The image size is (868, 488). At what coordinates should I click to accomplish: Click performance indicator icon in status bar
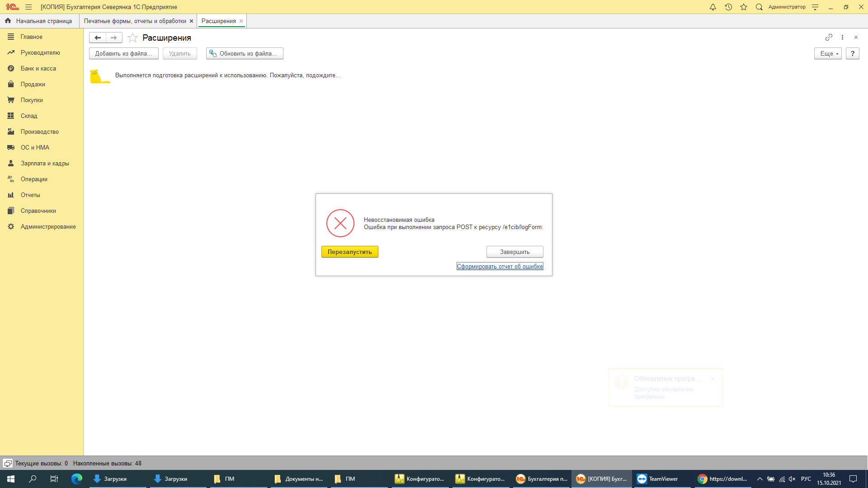pyautogui.click(x=8, y=463)
